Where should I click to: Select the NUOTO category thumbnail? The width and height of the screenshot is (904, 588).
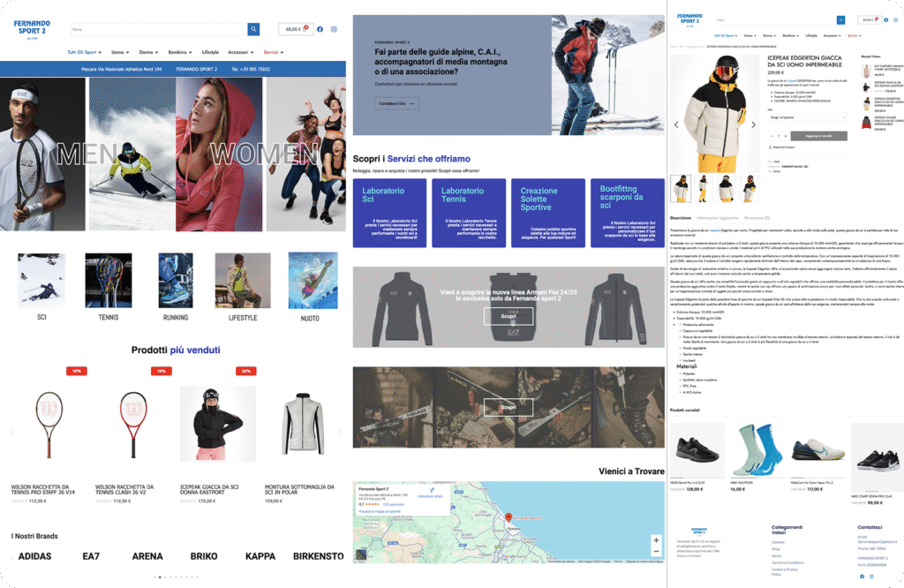click(x=313, y=280)
